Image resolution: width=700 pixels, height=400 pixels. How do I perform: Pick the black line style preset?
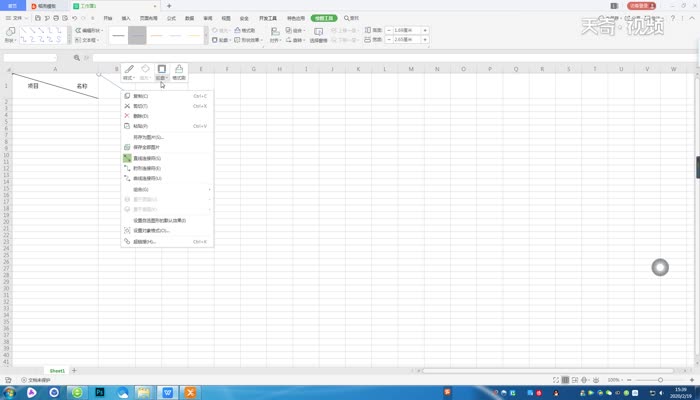(118, 35)
